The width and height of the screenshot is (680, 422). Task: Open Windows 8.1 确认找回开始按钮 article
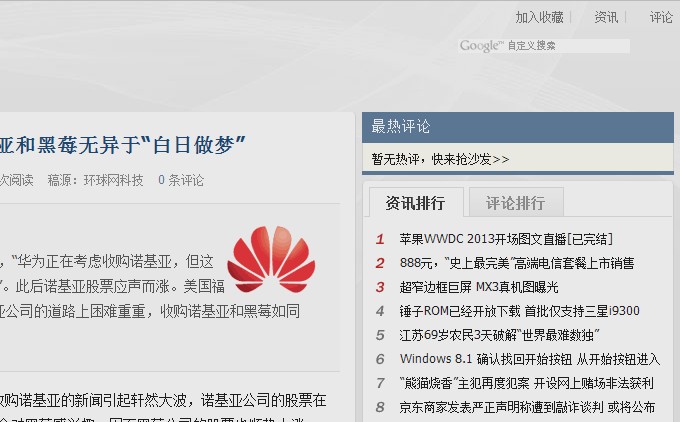click(530, 359)
